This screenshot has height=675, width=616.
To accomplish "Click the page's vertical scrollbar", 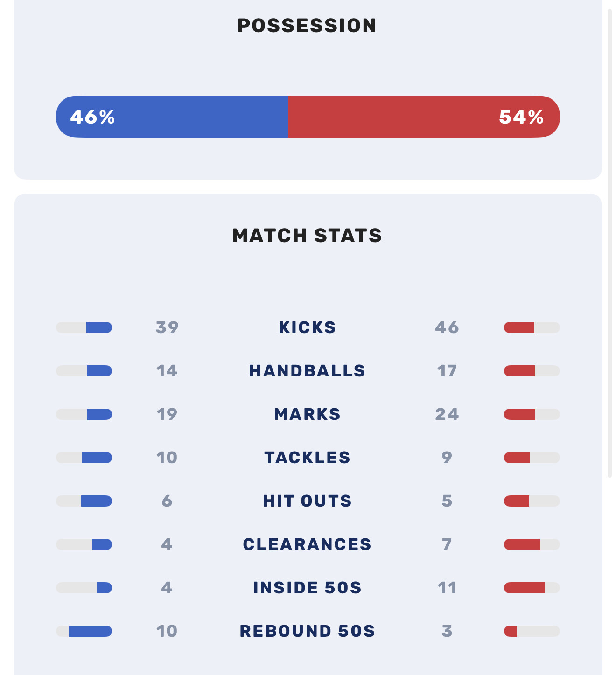I will tap(609, 243).
